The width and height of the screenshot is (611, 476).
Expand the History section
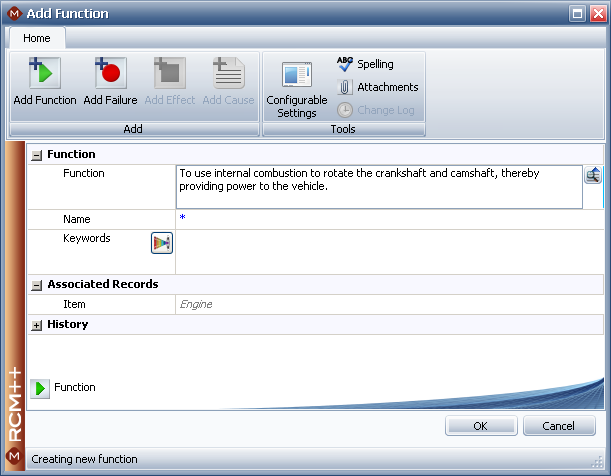pyautogui.click(x=37, y=325)
